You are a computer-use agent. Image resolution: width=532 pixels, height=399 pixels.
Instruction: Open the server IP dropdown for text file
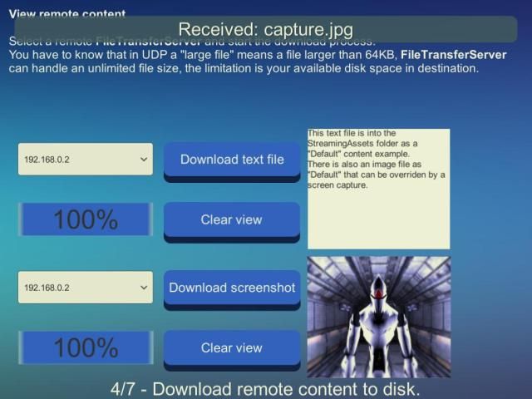[85, 159]
